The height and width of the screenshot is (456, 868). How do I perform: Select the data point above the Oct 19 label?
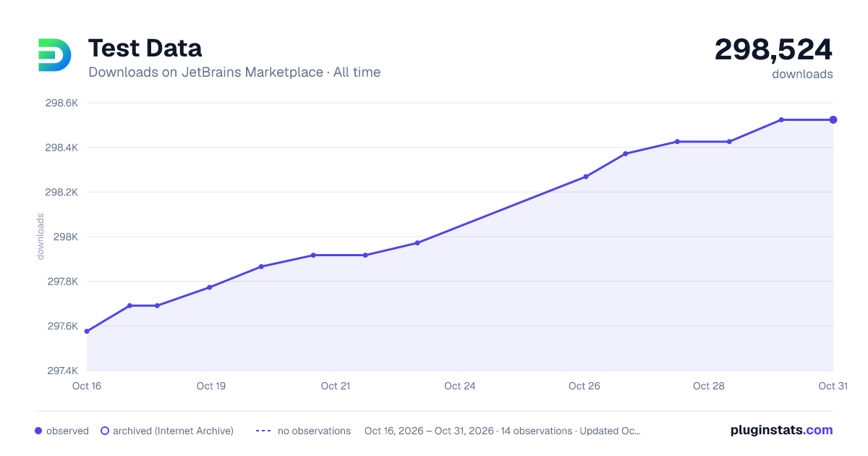point(210,287)
